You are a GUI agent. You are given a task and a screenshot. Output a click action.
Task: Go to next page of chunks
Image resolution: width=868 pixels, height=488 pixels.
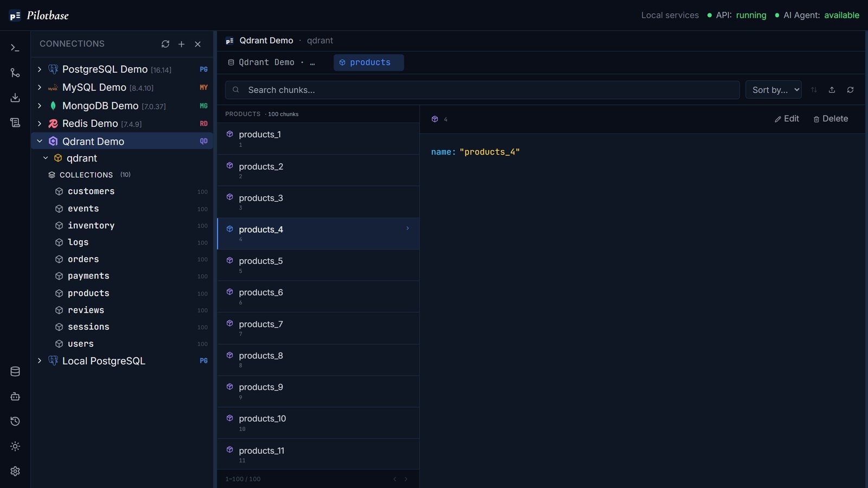click(406, 479)
